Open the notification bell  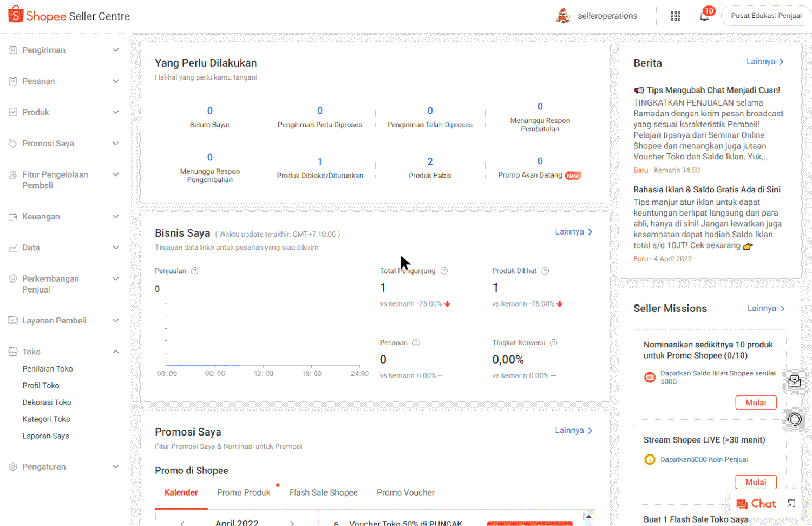[x=704, y=16]
